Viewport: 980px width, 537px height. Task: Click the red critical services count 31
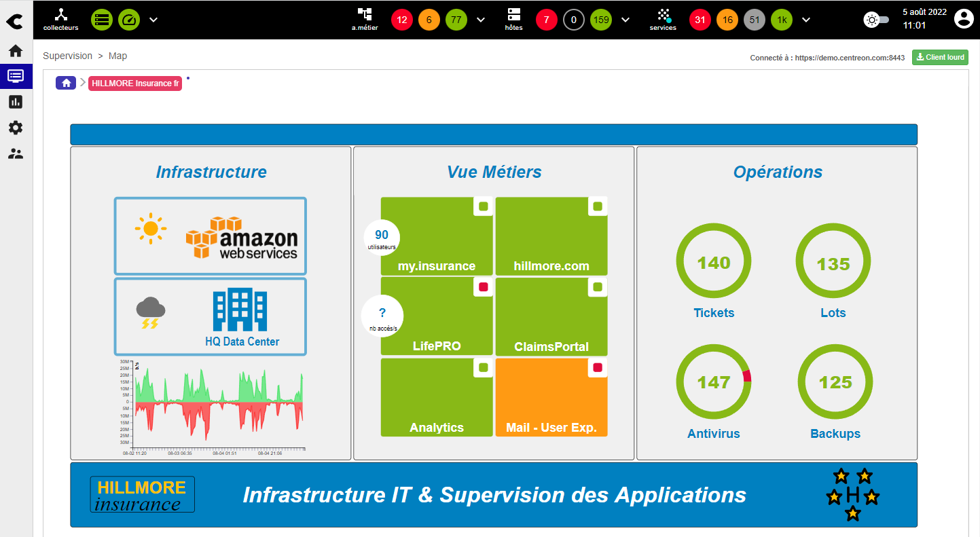(x=700, y=20)
